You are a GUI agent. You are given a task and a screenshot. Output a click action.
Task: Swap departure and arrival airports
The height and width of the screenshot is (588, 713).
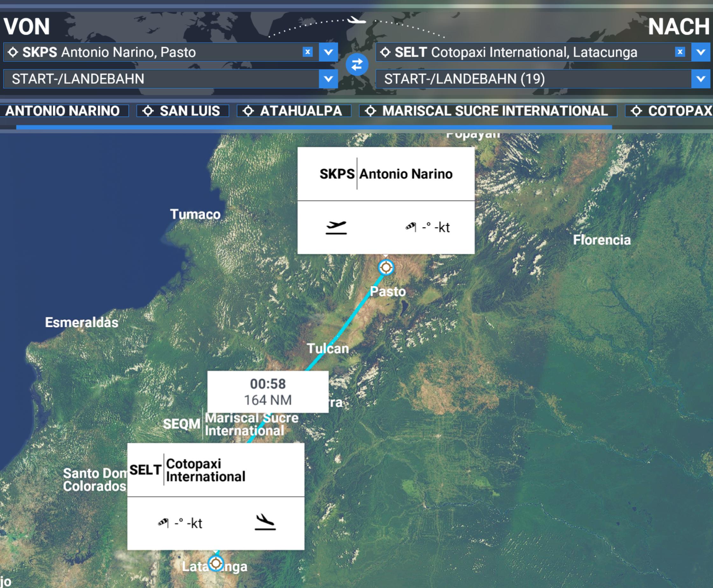coord(357,64)
